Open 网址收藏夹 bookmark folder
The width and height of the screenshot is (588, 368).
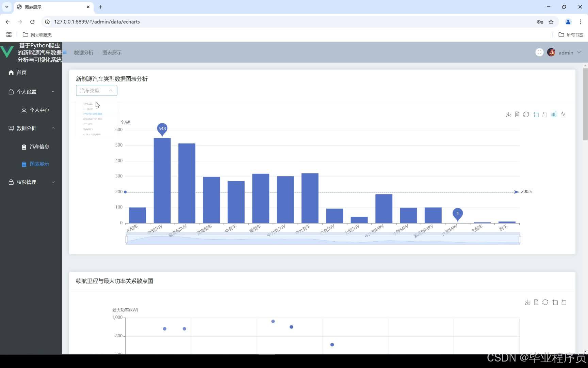(x=37, y=34)
